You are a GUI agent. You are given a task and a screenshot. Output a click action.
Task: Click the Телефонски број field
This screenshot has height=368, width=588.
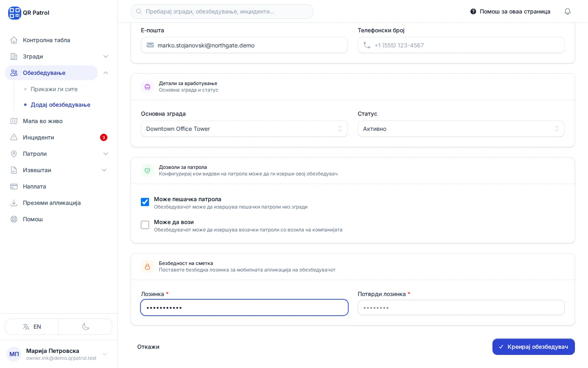461,45
